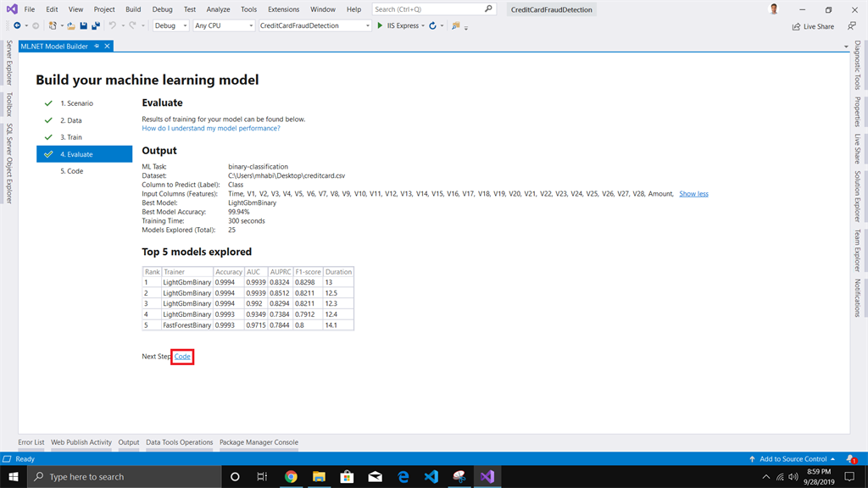Open Microsoft Store from the taskbar

pos(347,476)
